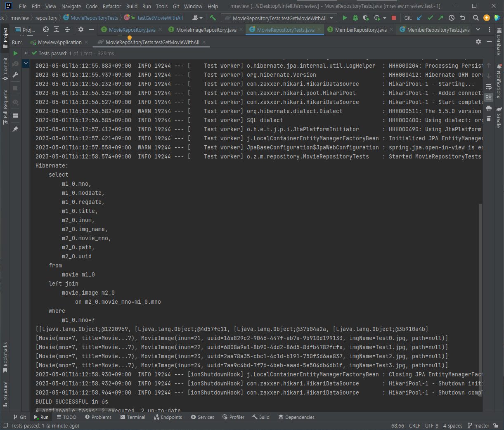Viewport: 504px width, 430px height.
Task: Open the Terminal tool window
Action: pos(133,417)
